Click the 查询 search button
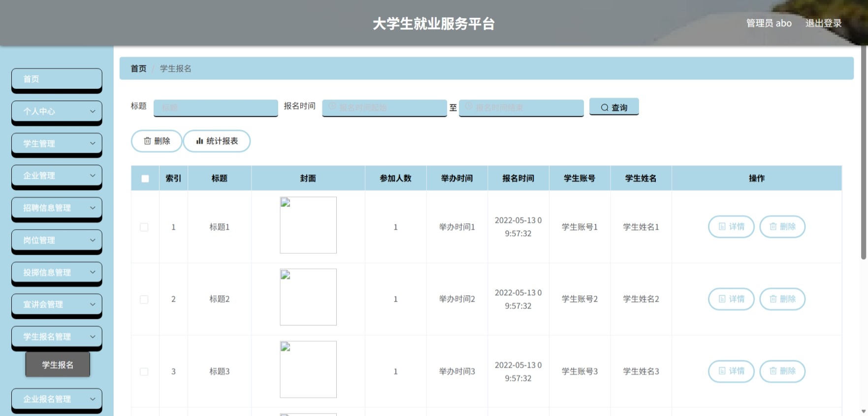Image resolution: width=868 pixels, height=416 pixels. (614, 107)
